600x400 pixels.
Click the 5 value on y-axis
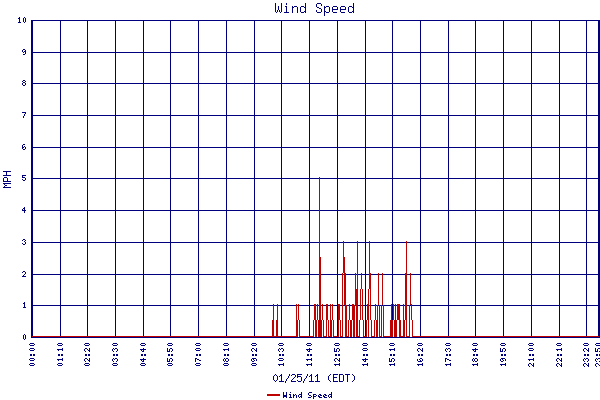(24, 179)
